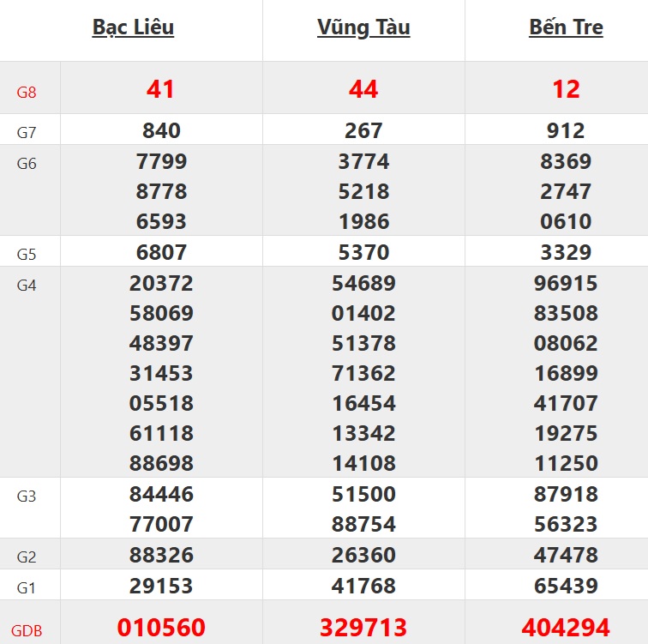The width and height of the screenshot is (648, 644).
Task: Click the red G8 number 12
Action: tap(566, 89)
